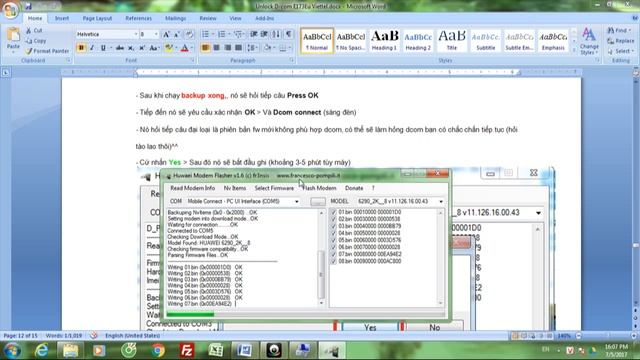
Task: Uncheck the 08.bin firmware checkbox
Action: coord(333,261)
